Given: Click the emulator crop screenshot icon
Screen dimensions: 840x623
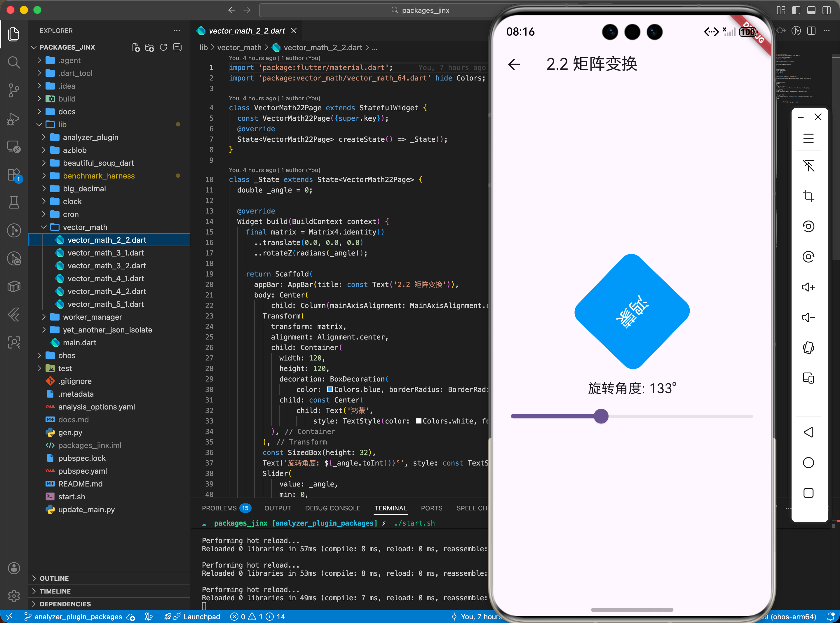Looking at the screenshot, I should pyautogui.click(x=808, y=196).
